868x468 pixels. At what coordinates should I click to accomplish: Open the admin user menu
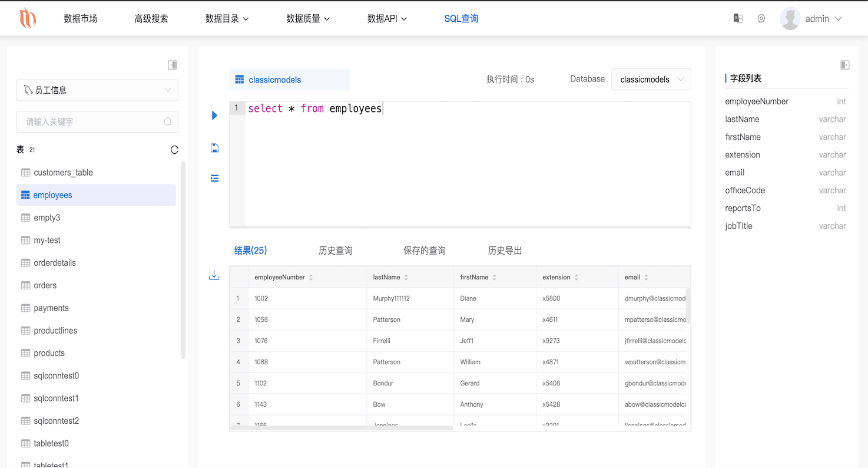click(x=823, y=19)
